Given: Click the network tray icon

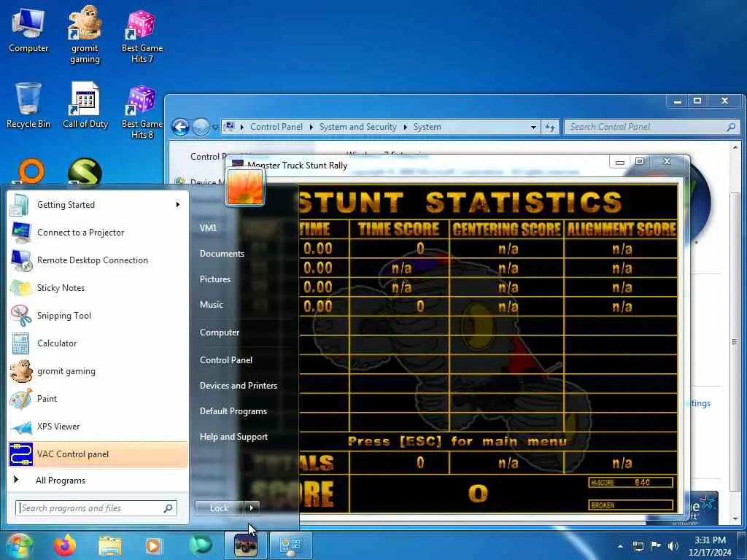Looking at the screenshot, I should (x=638, y=545).
